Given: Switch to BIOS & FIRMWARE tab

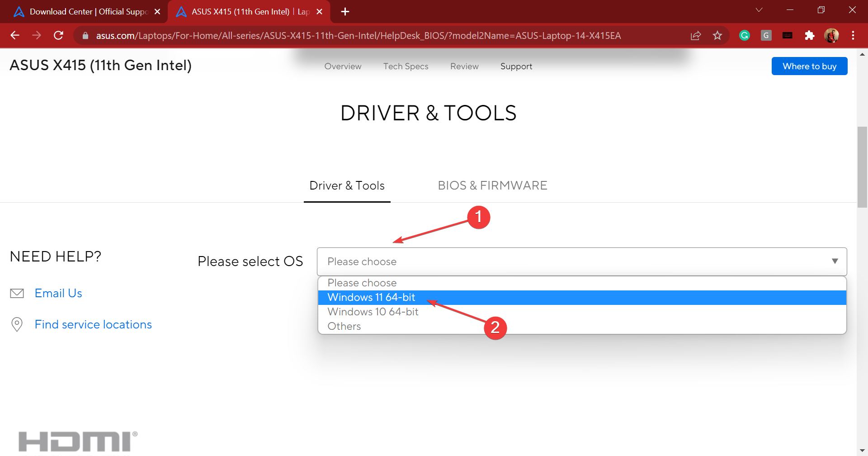Looking at the screenshot, I should tap(492, 185).
